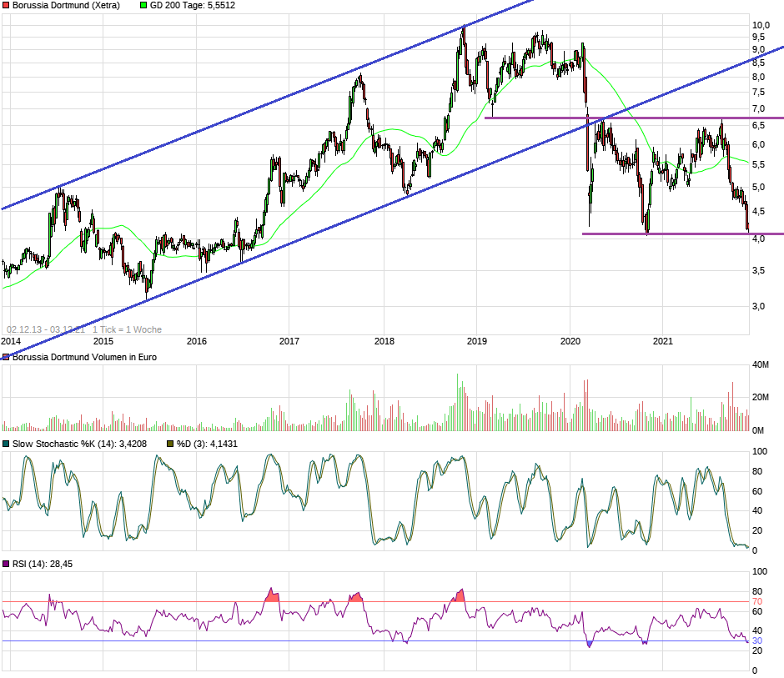Image resolution: width=784 pixels, height=678 pixels.
Task: Click the 'Borussia Dortmund Volumen in Euro' label
Action: pos(84,357)
